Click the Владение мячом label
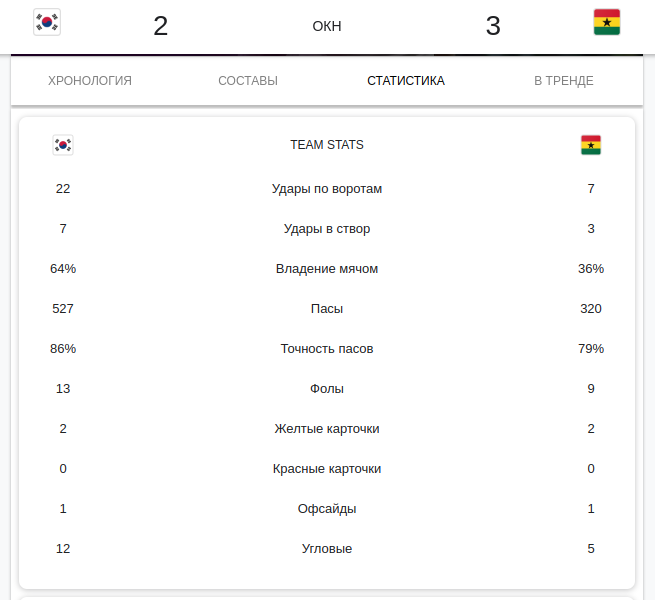The height and width of the screenshot is (600, 655). [327, 269]
